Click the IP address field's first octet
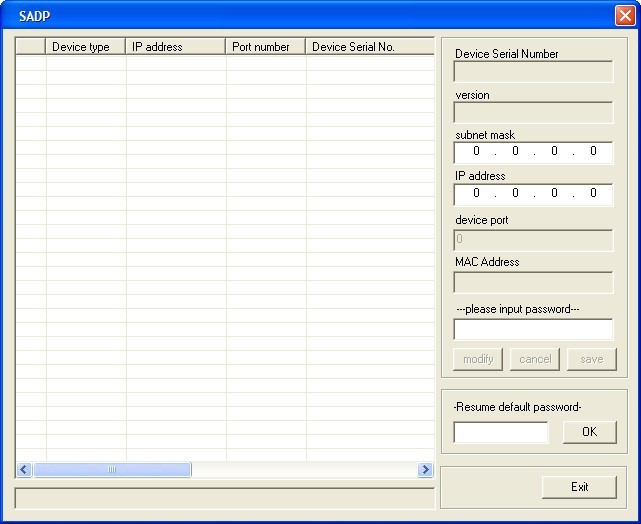This screenshot has width=641, height=524. pos(476,193)
